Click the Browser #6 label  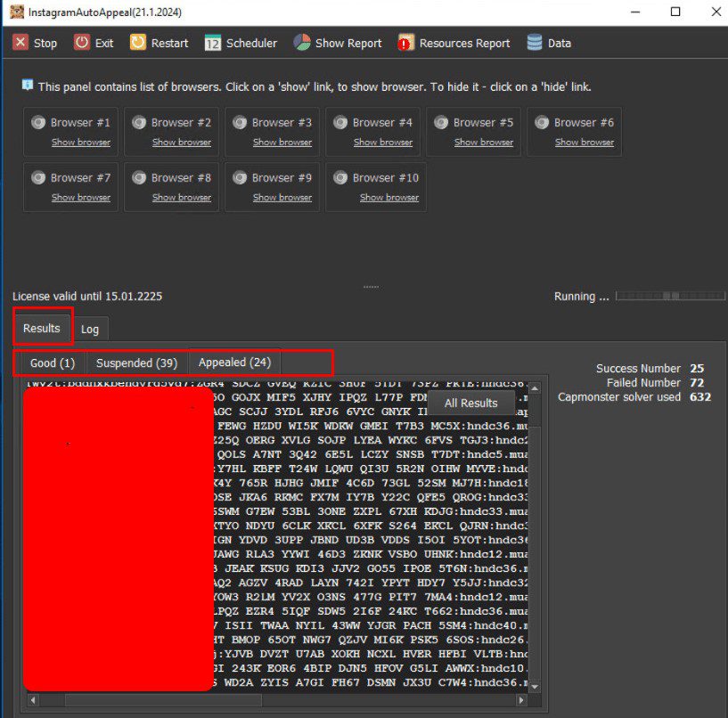click(584, 123)
